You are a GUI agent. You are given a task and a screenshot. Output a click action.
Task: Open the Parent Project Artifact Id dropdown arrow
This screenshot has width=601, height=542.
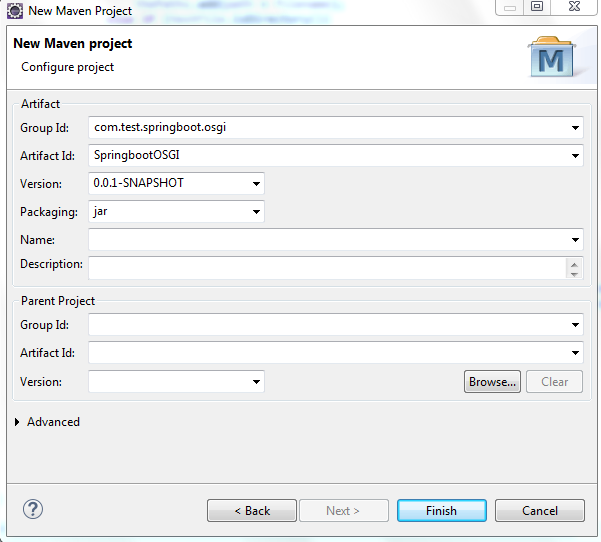(575, 353)
